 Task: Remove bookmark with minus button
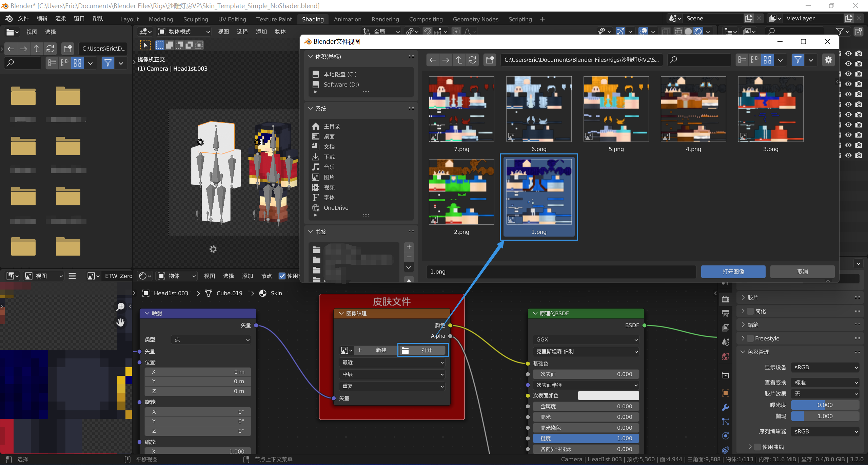(409, 257)
